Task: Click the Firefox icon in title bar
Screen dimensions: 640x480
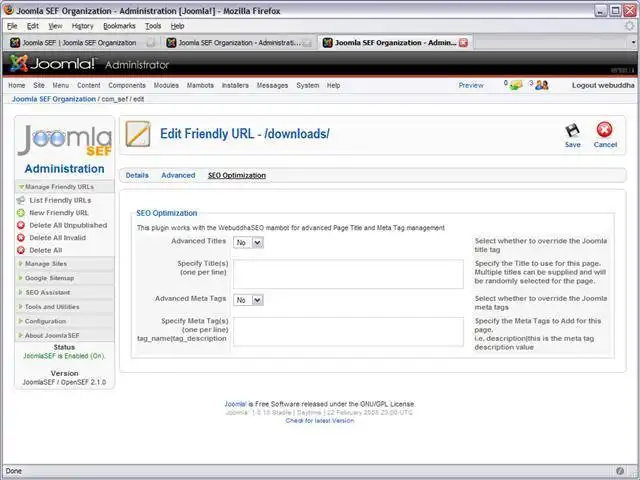Action: coord(9,10)
